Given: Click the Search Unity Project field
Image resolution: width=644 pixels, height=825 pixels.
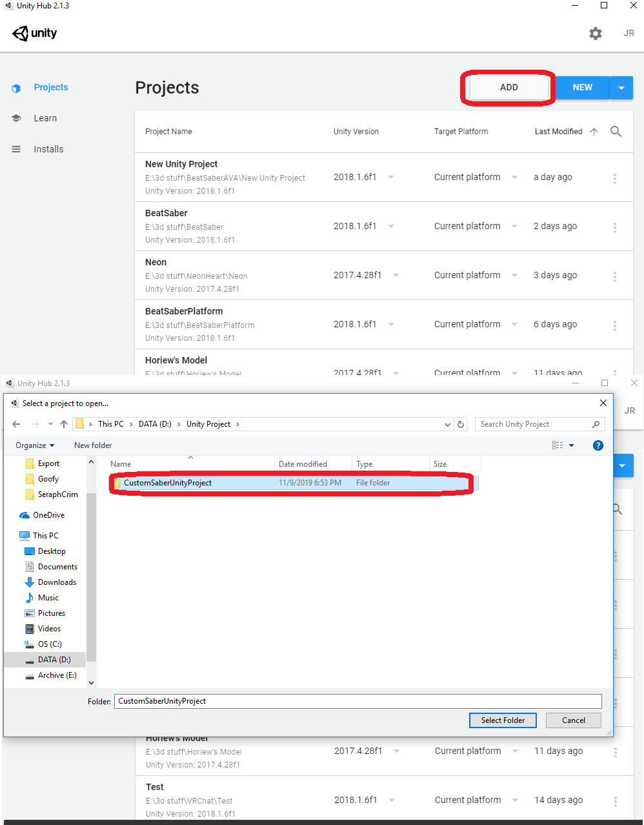Looking at the screenshot, I should (x=532, y=424).
